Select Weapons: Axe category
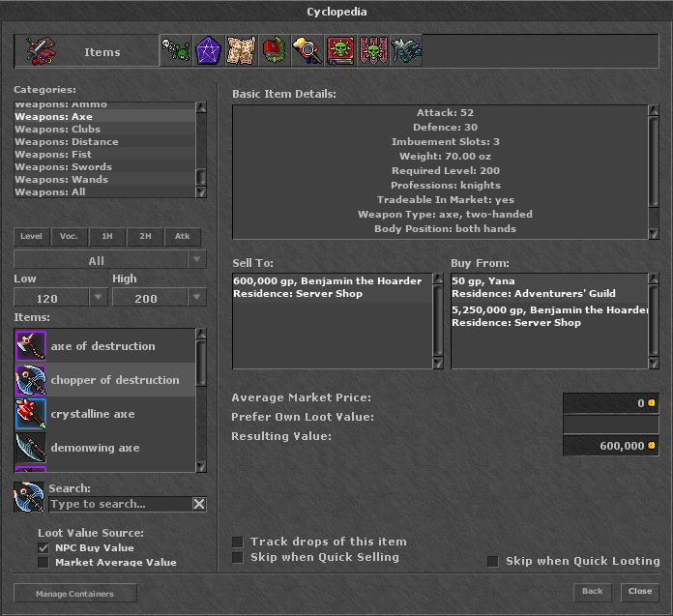673x616 pixels. click(x=104, y=116)
